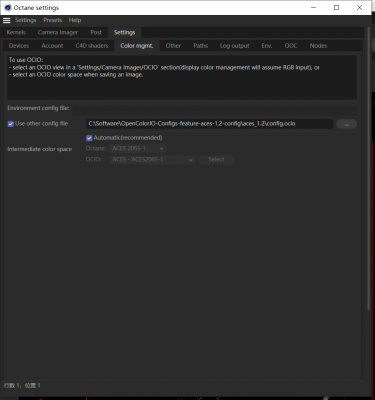
Task: Open the Octane ACES 2065-1 dropdown
Action: 138,149
